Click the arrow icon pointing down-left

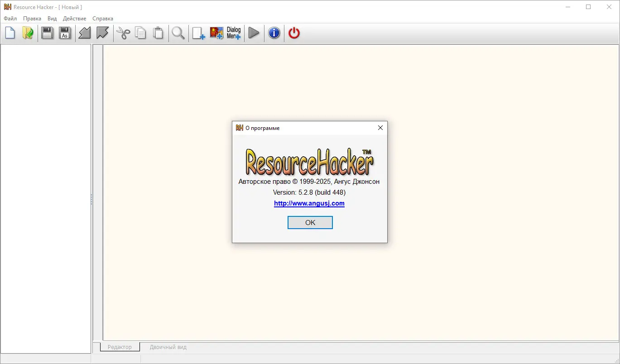85,33
